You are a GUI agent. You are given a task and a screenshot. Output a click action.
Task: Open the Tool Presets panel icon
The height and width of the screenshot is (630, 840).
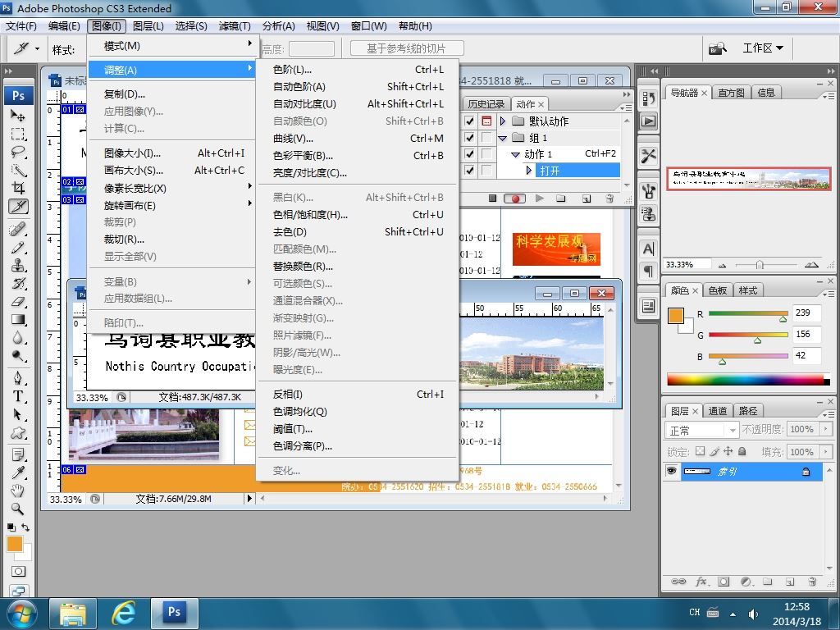click(x=648, y=155)
